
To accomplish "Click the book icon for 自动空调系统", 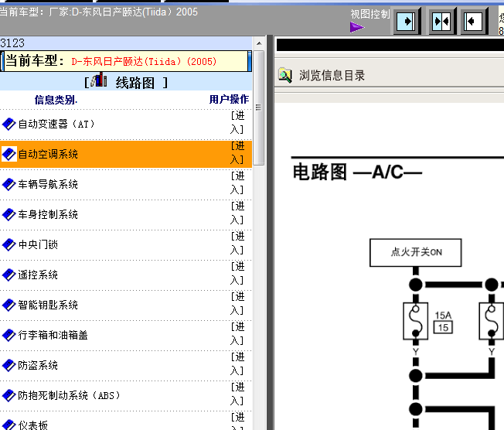I will 9,155.
